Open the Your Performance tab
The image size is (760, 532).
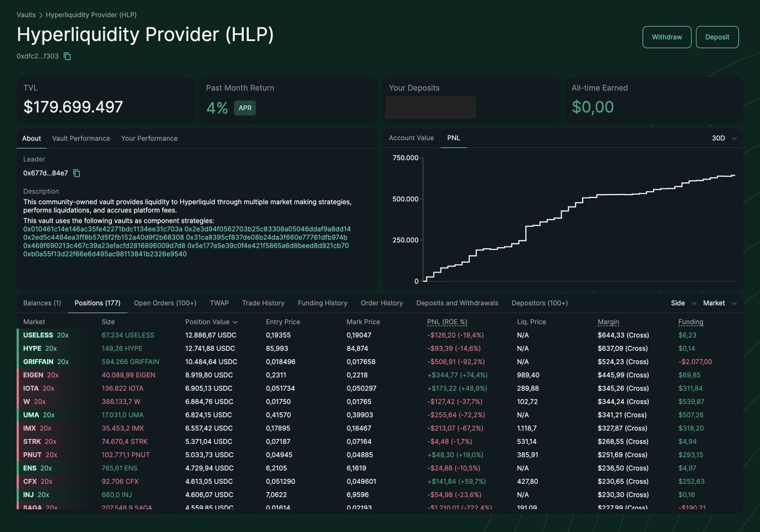coord(149,138)
